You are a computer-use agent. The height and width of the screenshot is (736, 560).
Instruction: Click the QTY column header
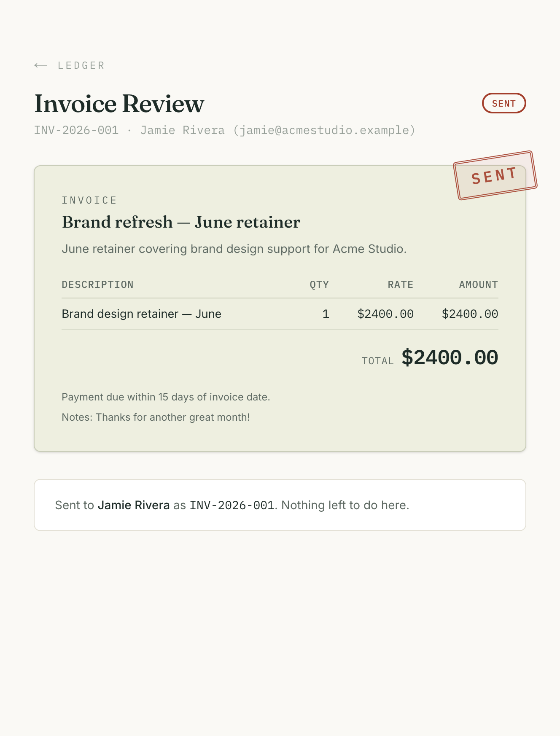coord(319,285)
